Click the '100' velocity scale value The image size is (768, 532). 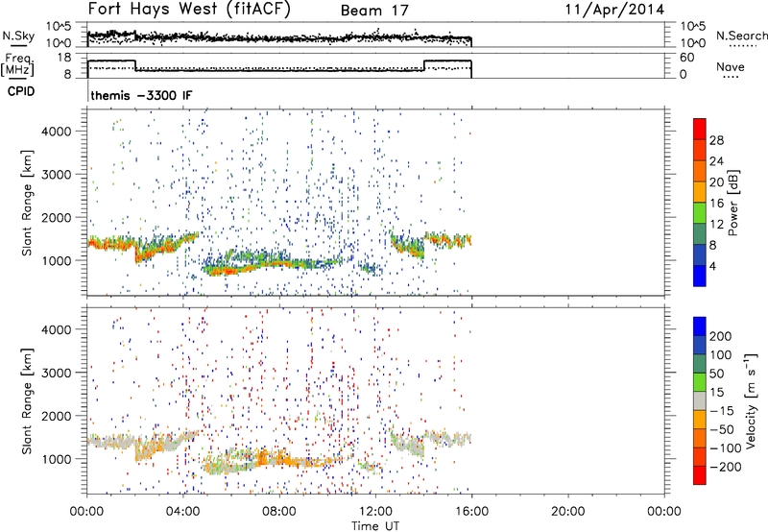point(721,355)
